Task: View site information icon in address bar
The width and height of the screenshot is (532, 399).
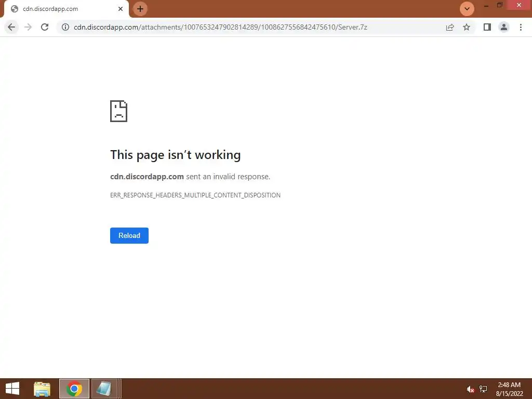Action: click(65, 27)
